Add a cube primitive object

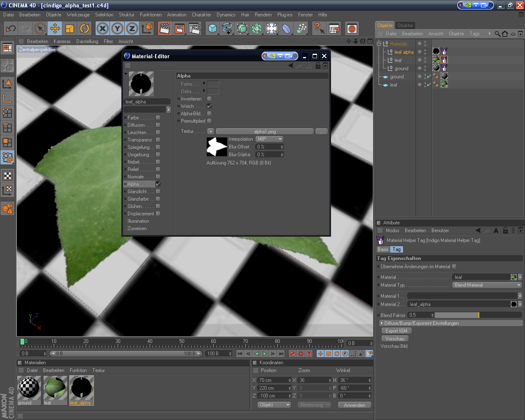click(212, 29)
